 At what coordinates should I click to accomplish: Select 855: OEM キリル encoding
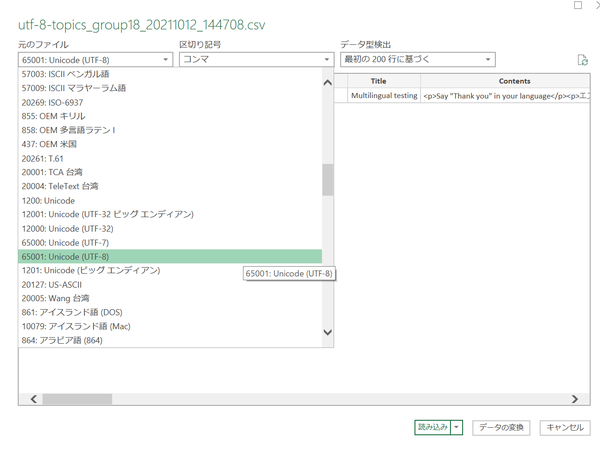(170, 116)
